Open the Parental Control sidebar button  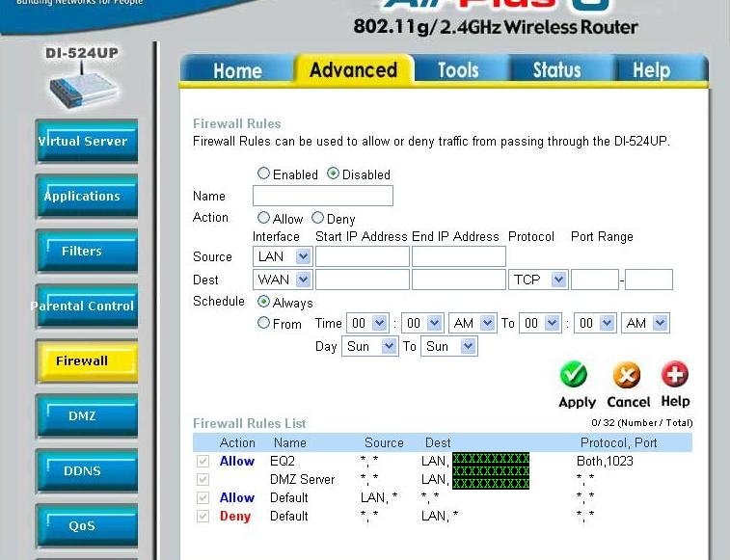86,307
